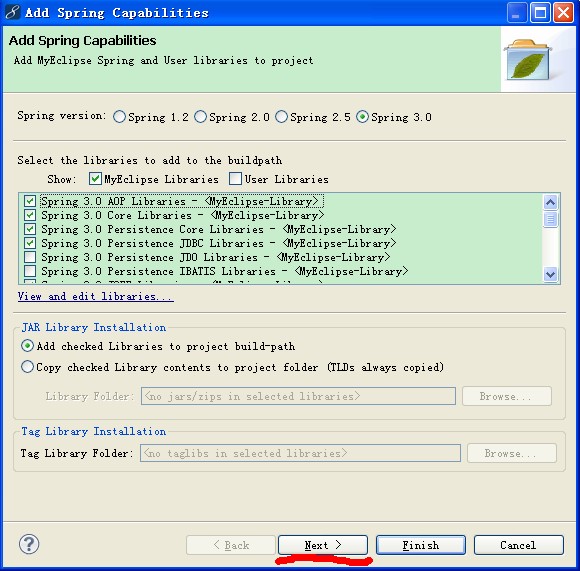The width and height of the screenshot is (580, 571).
Task: Click the Finish button
Action: [x=421, y=545]
